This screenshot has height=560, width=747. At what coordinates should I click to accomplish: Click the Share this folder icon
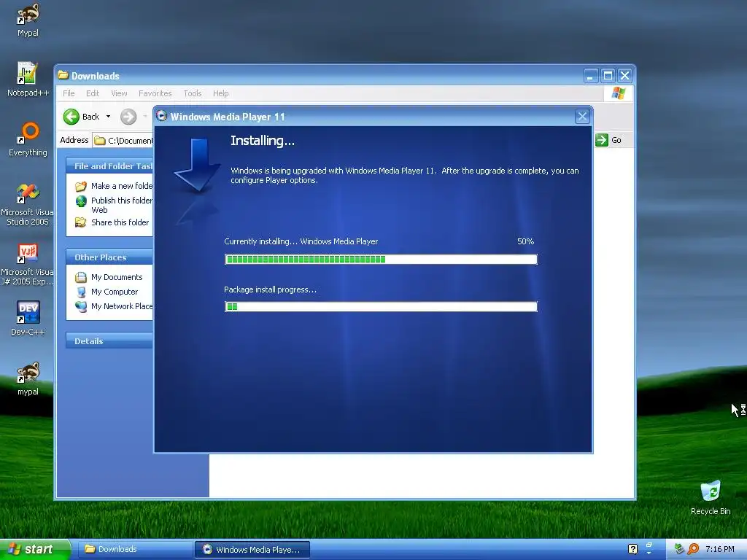tap(81, 222)
